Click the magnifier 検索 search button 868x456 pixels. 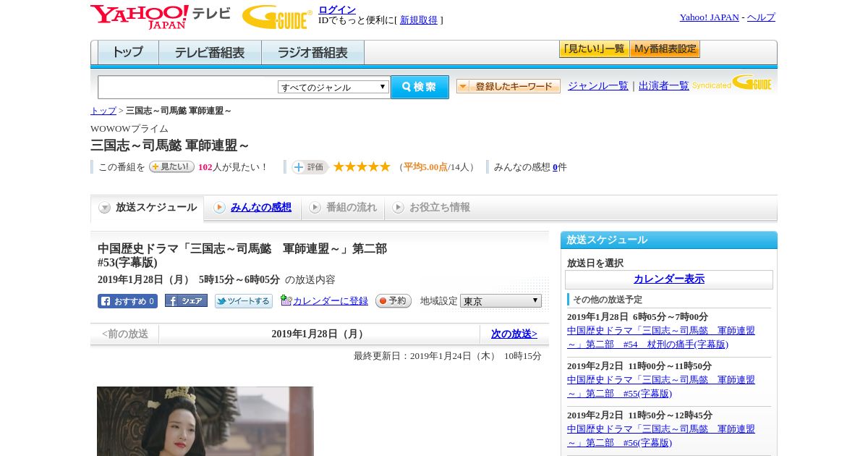tap(420, 87)
